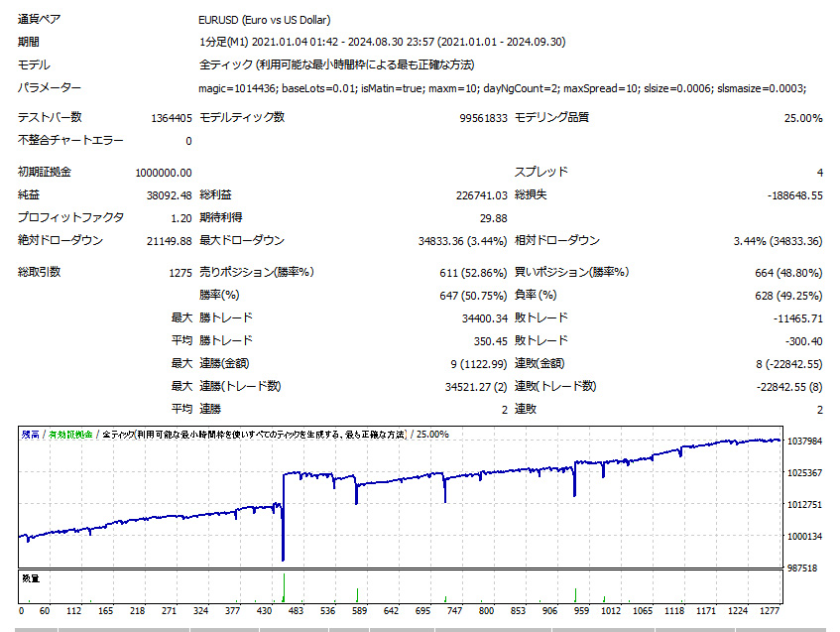The width and height of the screenshot is (840, 632).
Task: Click the x-axis label 959
Action: [581, 611]
